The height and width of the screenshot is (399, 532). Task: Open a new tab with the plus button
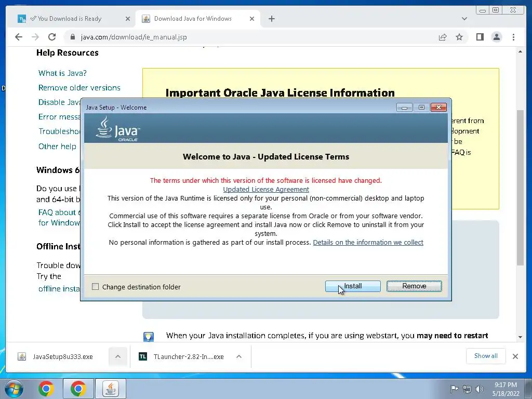click(x=271, y=19)
